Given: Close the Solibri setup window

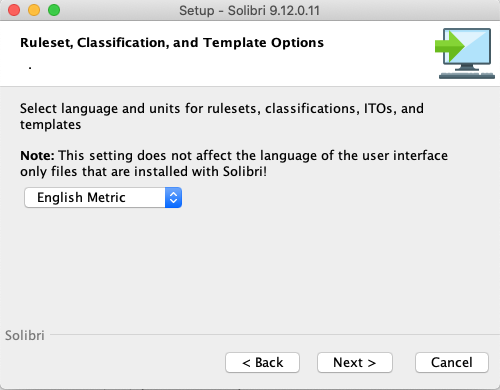Looking at the screenshot, I should click(x=14, y=10).
